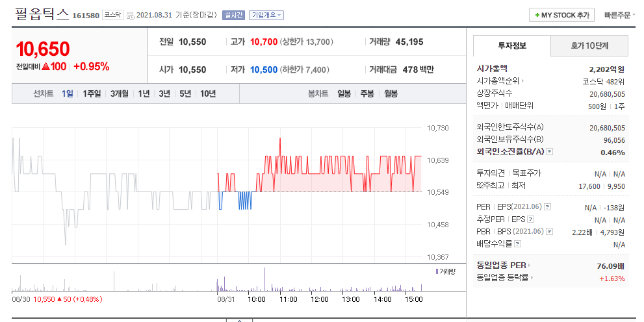Expand the 기업개요 dropdown

coord(266,15)
